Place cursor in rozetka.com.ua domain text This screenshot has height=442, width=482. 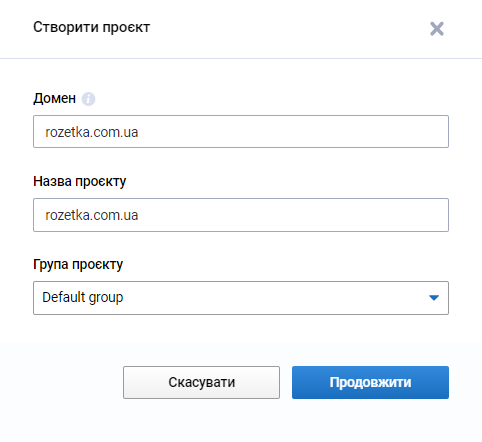tap(92, 132)
